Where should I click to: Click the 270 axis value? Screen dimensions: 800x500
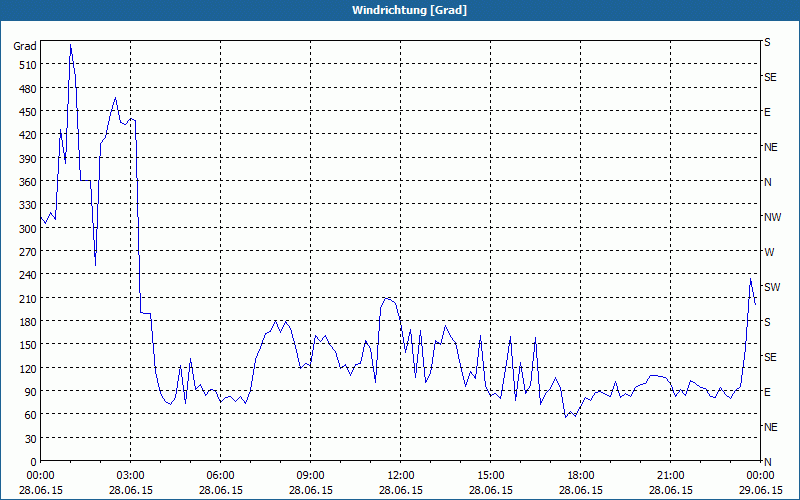28,252
